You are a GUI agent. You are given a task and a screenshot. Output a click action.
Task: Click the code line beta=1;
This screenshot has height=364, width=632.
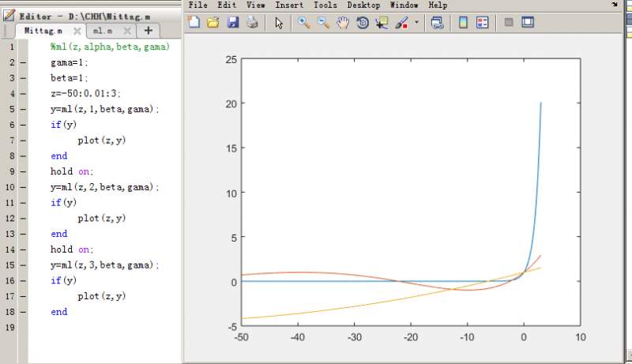point(69,77)
